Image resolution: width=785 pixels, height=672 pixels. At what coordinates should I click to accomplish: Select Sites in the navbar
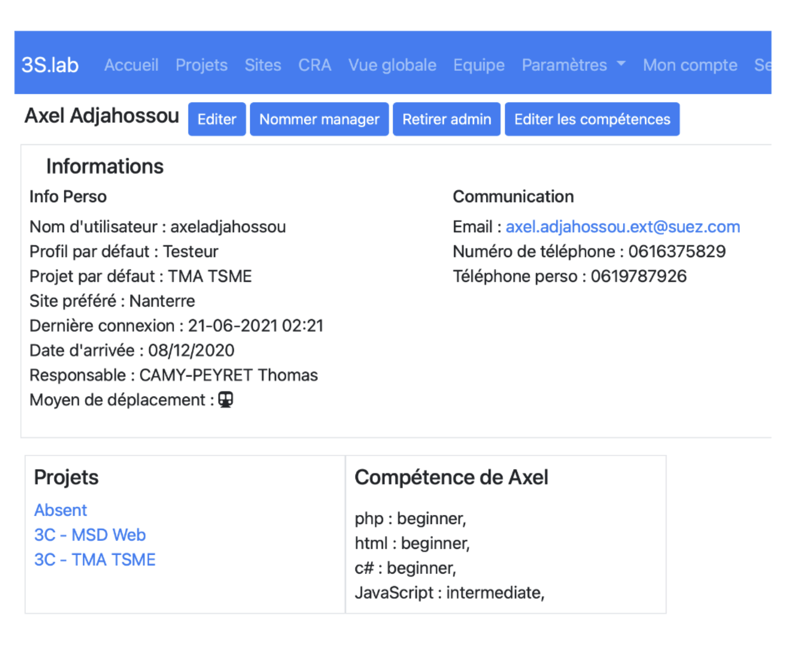(263, 65)
